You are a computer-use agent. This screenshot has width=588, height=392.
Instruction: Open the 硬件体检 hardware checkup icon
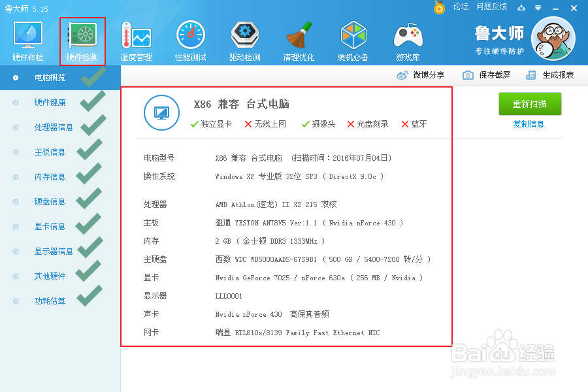(27, 41)
